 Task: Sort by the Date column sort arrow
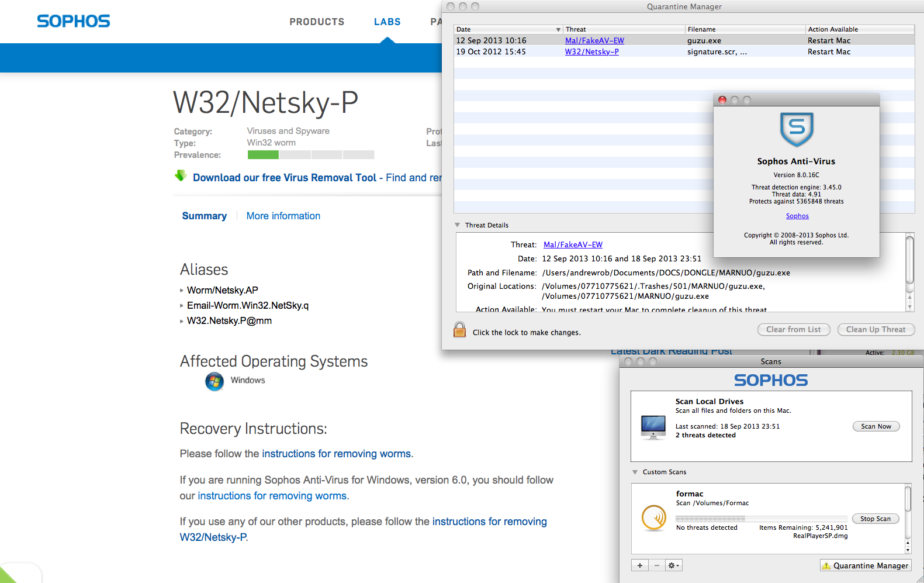click(x=558, y=29)
